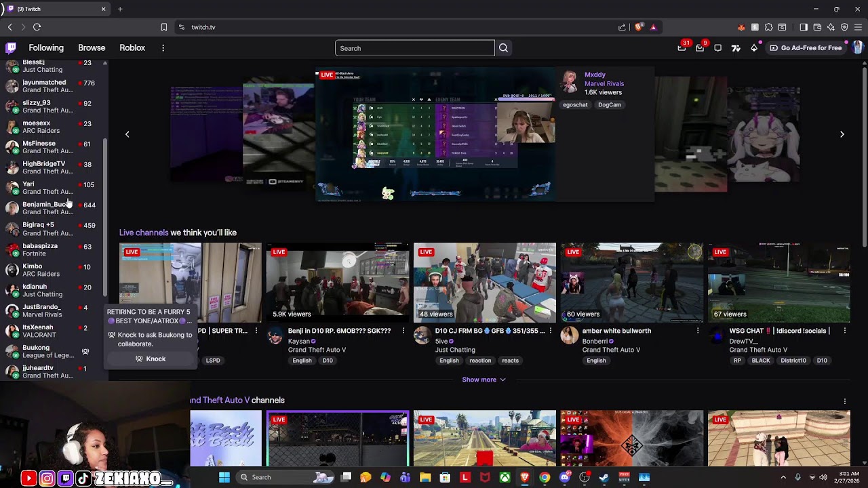Open the Browse tab
Image resolution: width=868 pixels, height=488 pixels.
click(x=92, y=48)
